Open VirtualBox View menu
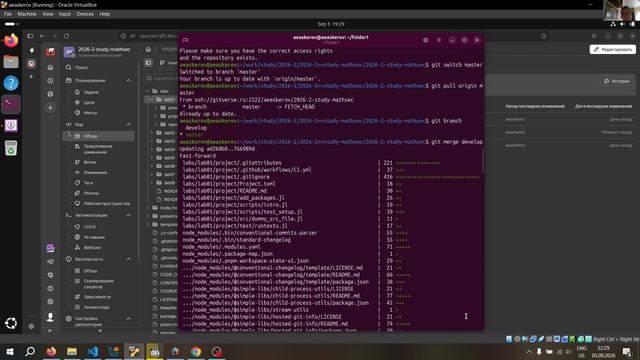Viewport: 640px width, 360px height. 48,14
